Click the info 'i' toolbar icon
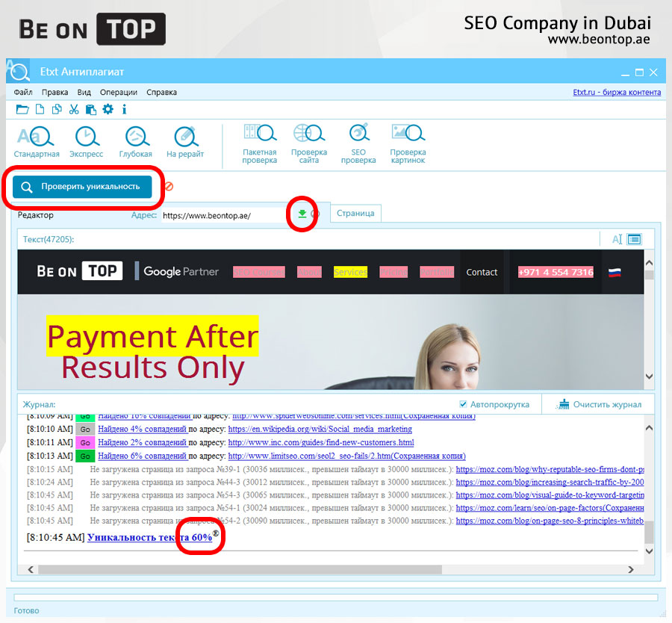This screenshot has height=623, width=672. [124, 109]
